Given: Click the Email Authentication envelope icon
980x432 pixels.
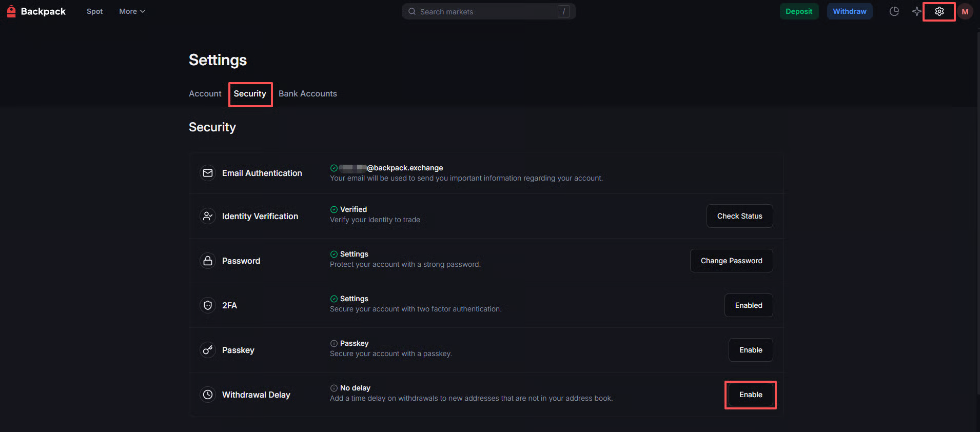Looking at the screenshot, I should [x=208, y=173].
